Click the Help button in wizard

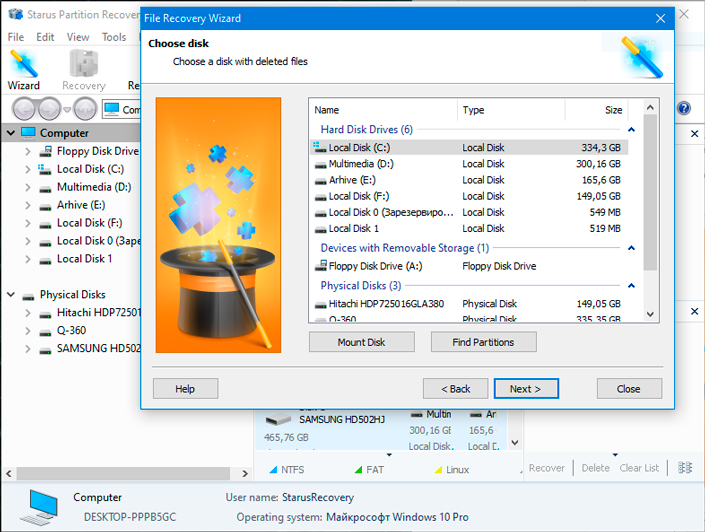185,389
